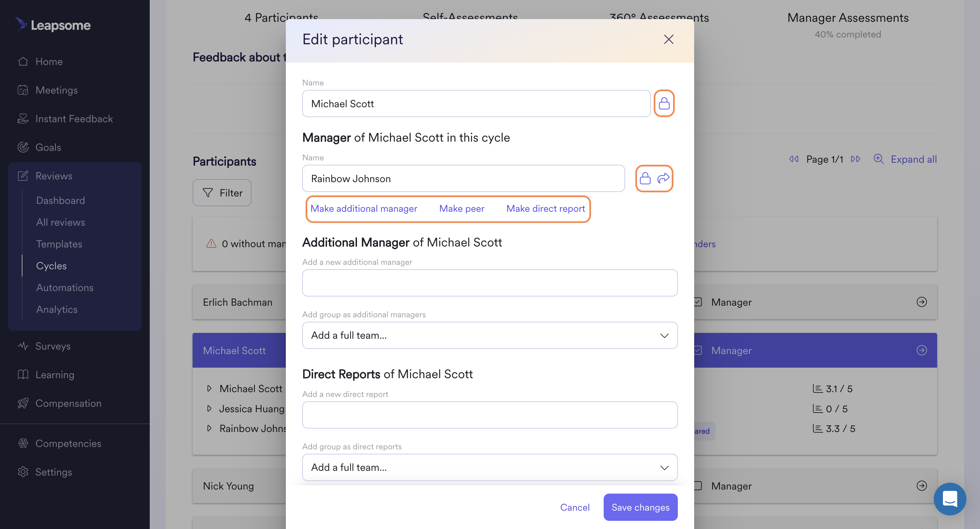Open Cycles in the Reviews submenu
The image size is (980, 529).
[51, 265]
